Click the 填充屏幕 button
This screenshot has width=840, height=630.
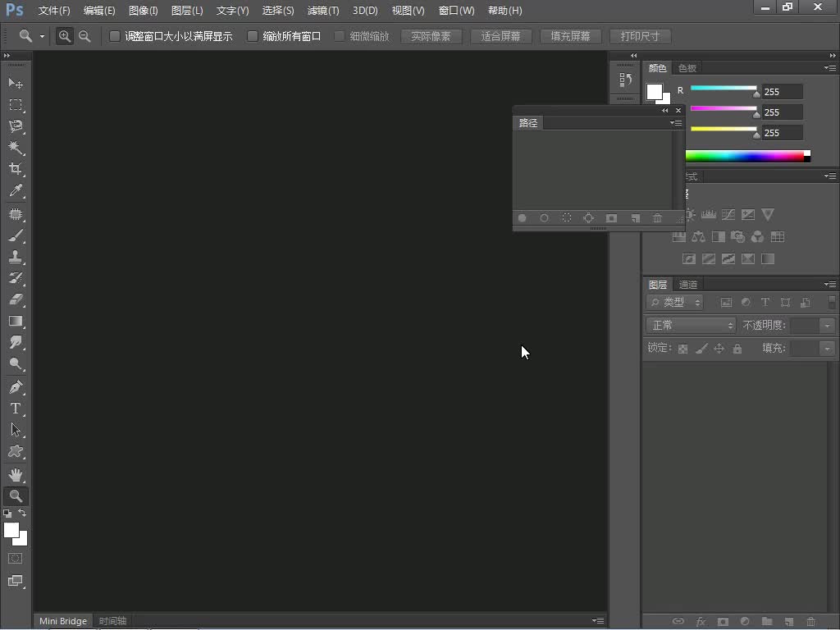[571, 36]
